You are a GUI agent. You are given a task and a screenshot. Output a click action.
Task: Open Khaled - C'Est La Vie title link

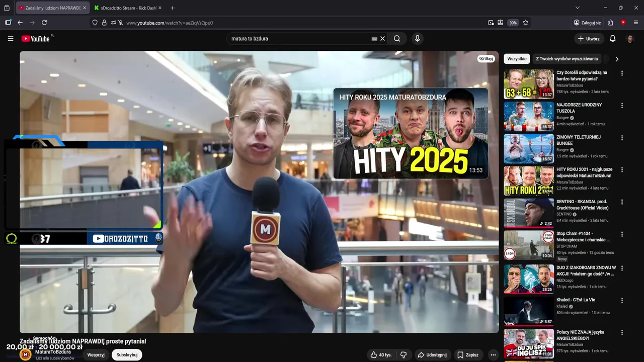coord(576,300)
